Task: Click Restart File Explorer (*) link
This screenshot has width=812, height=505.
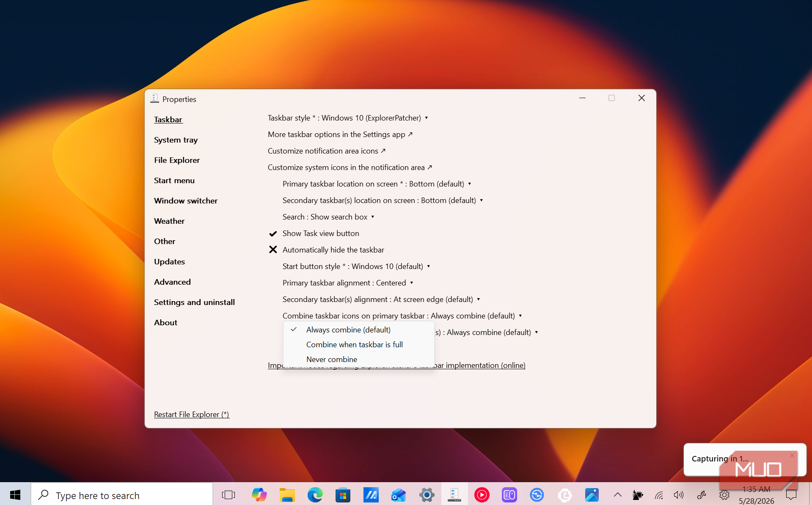Action: click(x=192, y=414)
